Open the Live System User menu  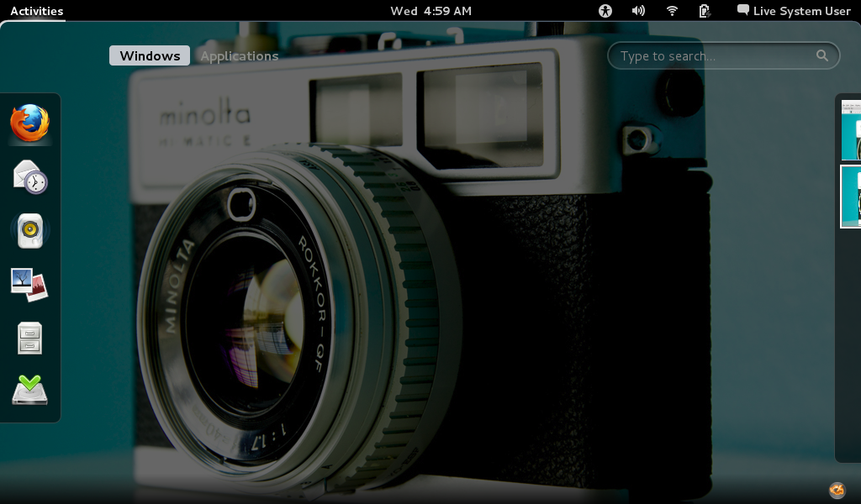[794, 11]
